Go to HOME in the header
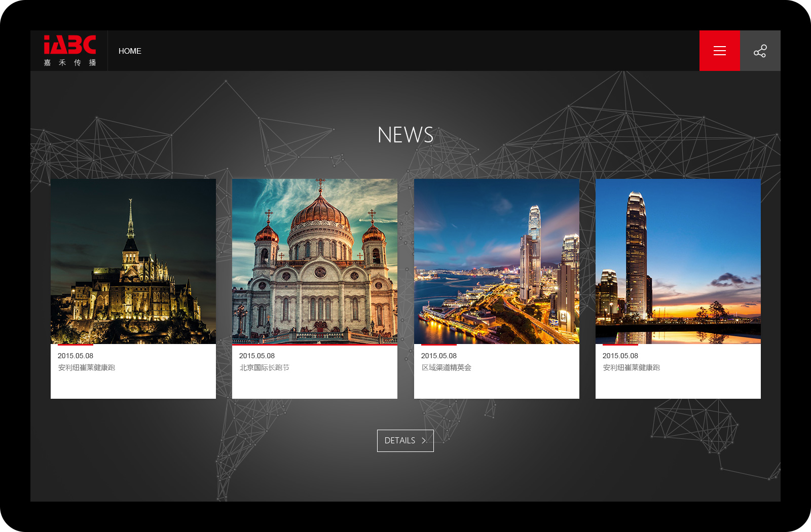811x532 pixels. (130, 51)
